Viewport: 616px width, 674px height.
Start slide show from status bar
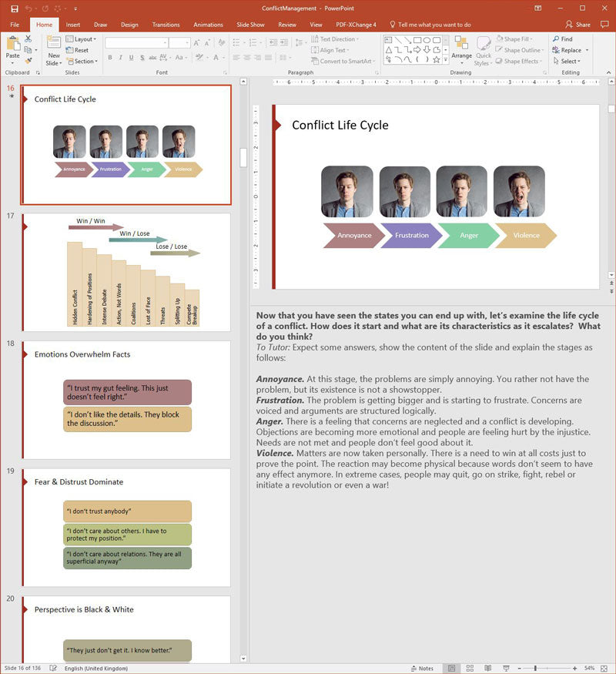[x=506, y=668]
